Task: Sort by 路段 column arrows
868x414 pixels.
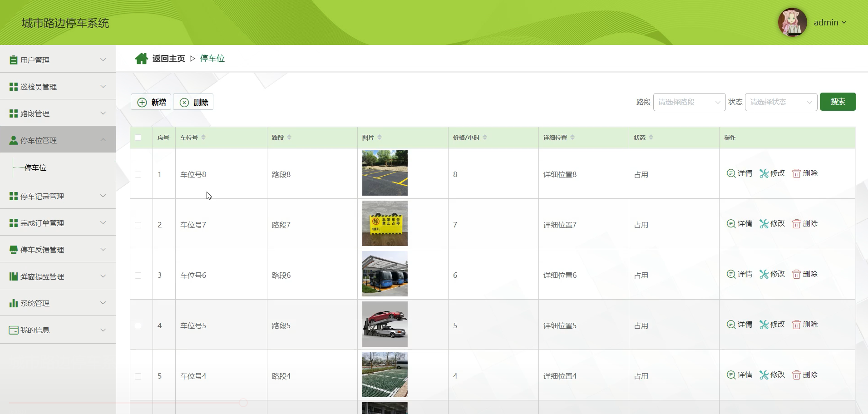Action: (x=289, y=138)
